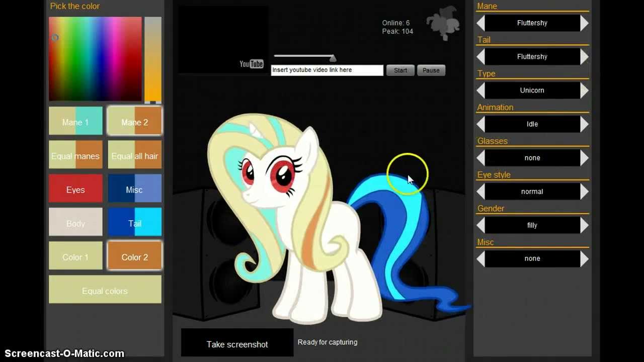Click the Pause video button

coord(431,70)
